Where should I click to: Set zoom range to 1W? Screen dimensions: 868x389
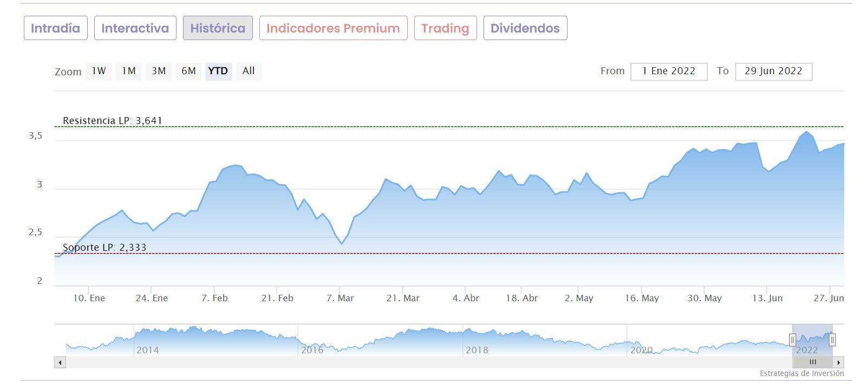(99, 71)
